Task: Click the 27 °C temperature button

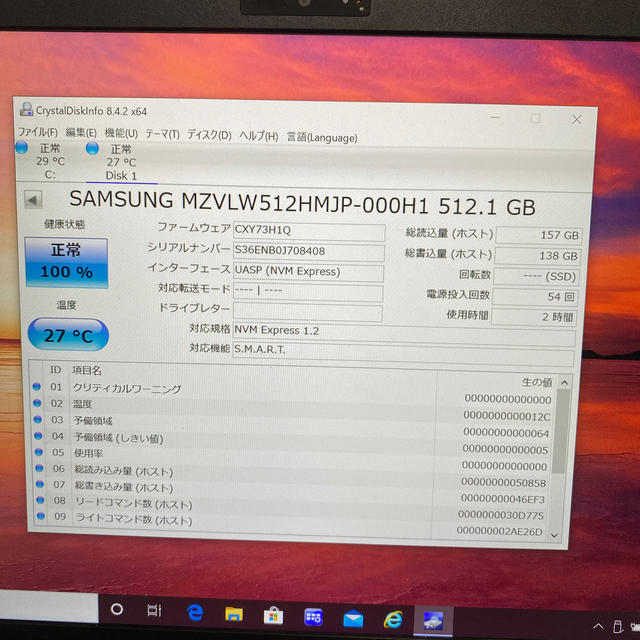Action: pyautogui.click(x=68, y=335)
